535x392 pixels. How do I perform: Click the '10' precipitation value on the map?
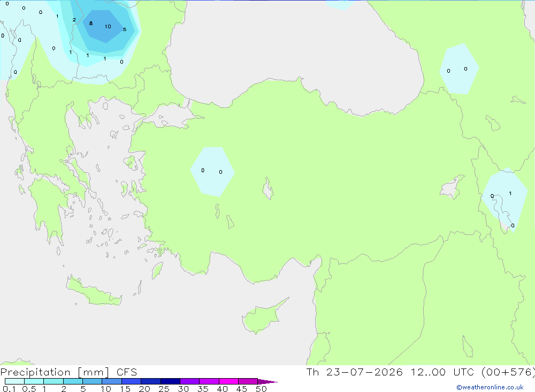coord(108,26)
